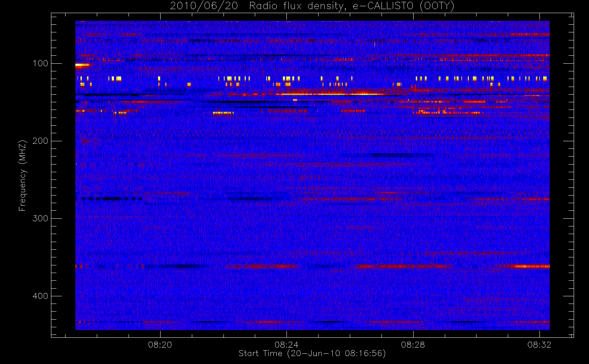
Task: Click the '08:24' time tick label
Action: (286, 345)
